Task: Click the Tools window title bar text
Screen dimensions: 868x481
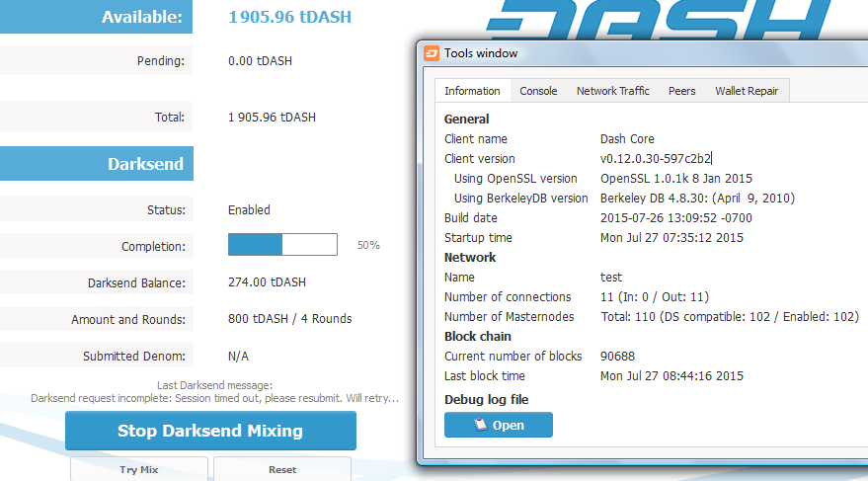Action: click(x=481, y=53)
